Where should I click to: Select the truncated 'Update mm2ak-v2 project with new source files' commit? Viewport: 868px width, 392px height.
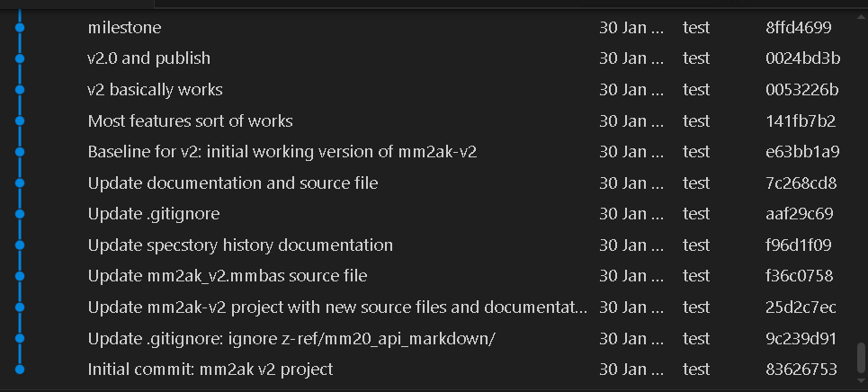pos(337,307)
